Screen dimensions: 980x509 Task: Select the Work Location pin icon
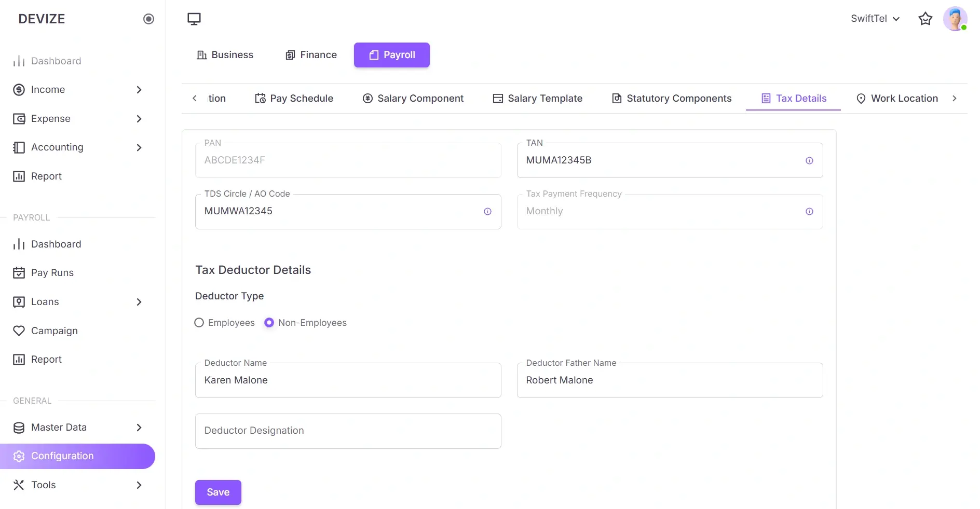click(x=861, y=98)
